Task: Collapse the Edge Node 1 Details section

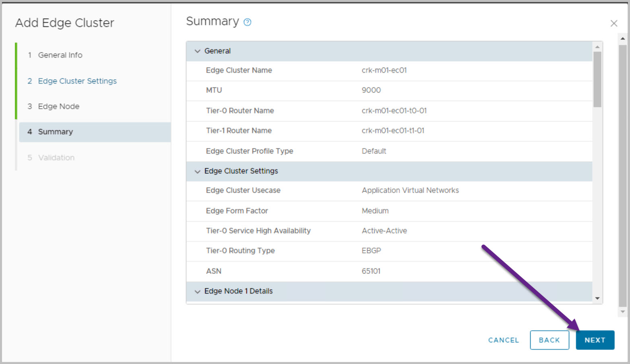Action: [x=197, y=292]
